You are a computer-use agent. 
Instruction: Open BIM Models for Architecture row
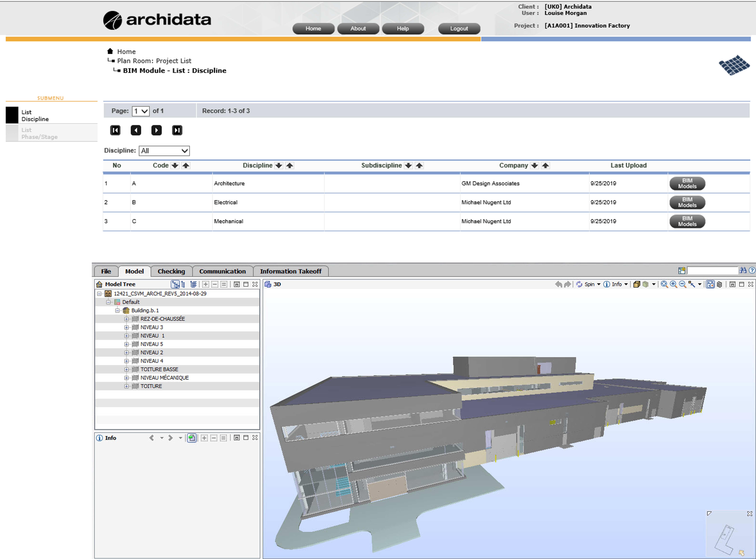[x=687, y=183]
